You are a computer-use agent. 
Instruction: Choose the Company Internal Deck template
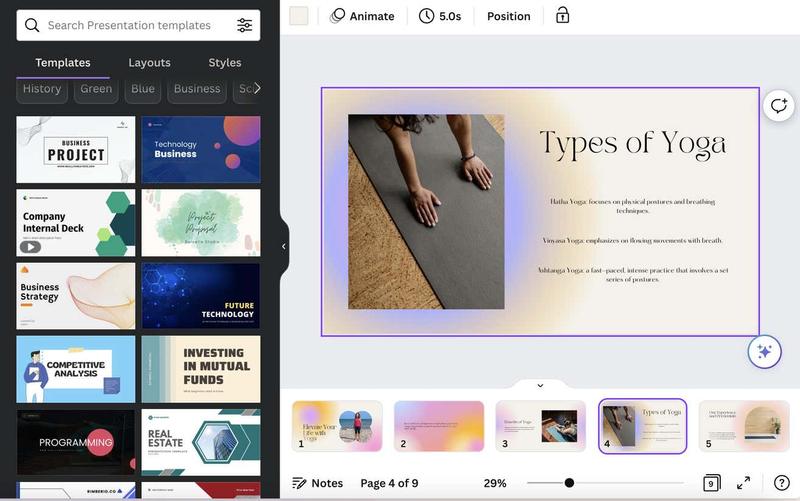click(x=76, y=223)
